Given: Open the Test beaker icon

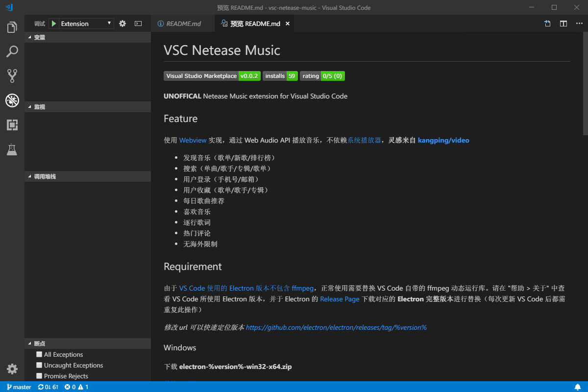Looking at the screenshot, I should point(12,149).
